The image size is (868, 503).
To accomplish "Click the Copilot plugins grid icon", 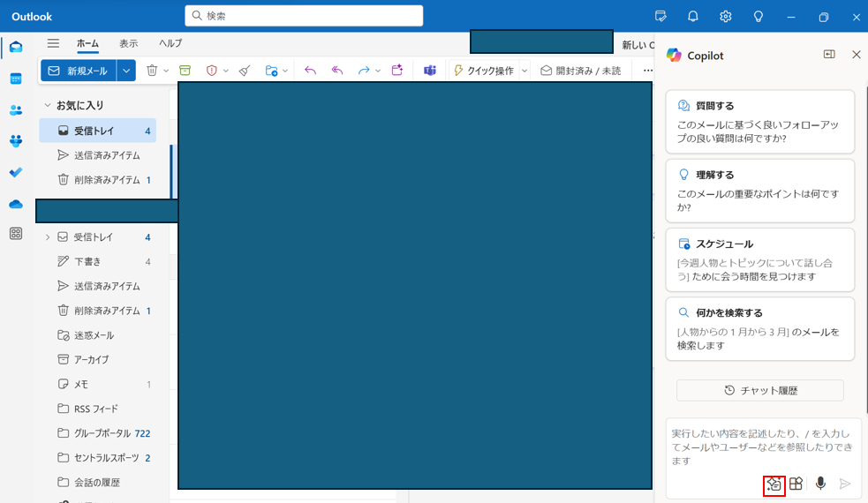I will click(x=796, y=484).
